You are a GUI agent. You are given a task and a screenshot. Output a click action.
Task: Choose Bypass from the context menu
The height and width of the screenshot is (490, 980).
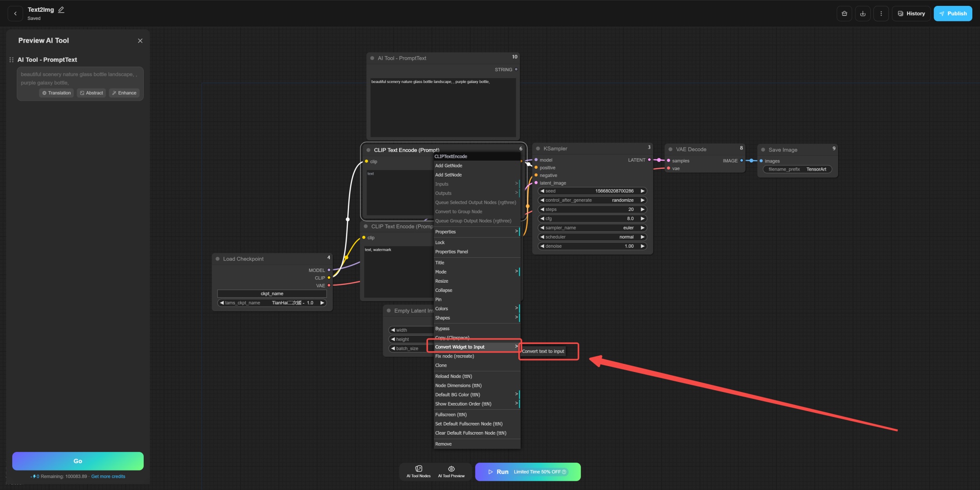tap(442, 328)
